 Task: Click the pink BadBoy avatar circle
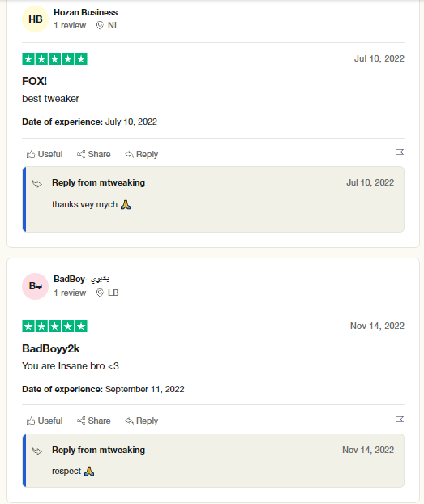tap(35, 286)
